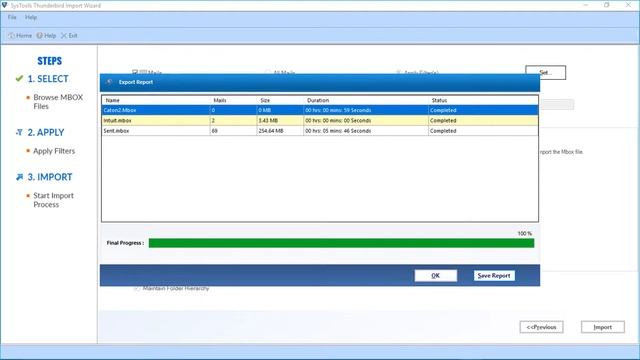Open the File menu

(12, 17)
